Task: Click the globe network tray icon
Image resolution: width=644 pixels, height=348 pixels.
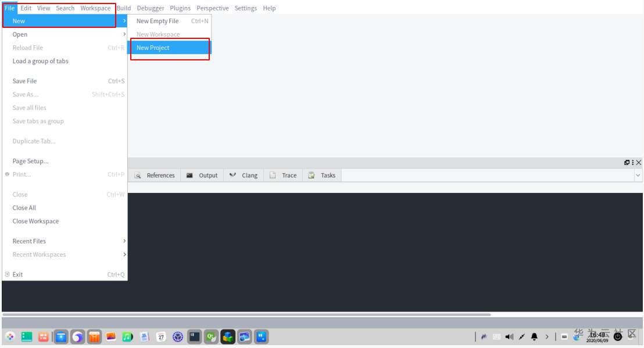Action: [577, 337]
